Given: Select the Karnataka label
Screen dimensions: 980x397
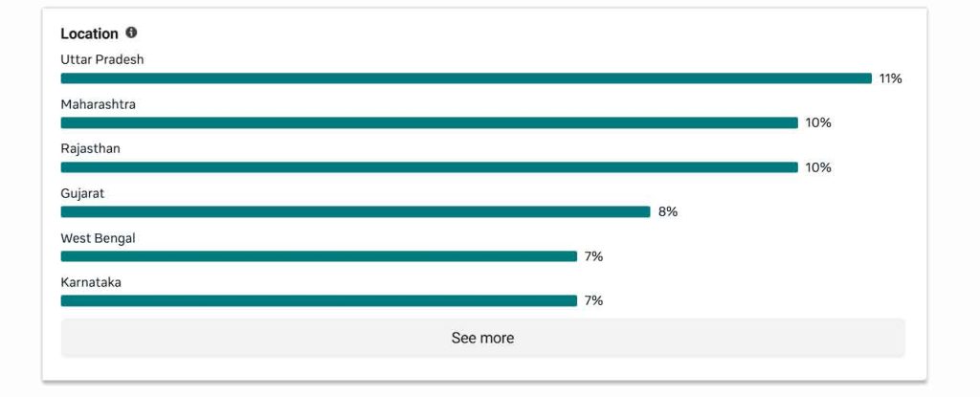Looking at the screenshot, I should (x=91, y=282).
